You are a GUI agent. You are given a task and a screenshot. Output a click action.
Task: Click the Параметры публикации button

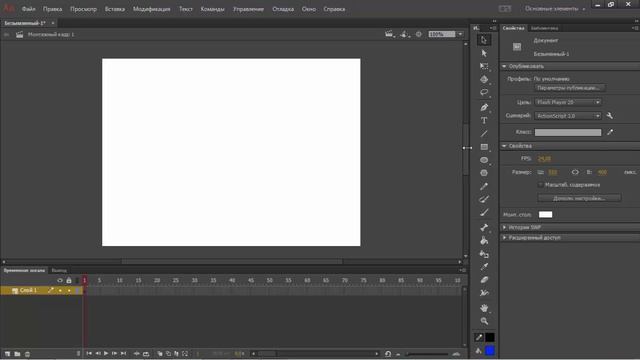click(570, 88)
